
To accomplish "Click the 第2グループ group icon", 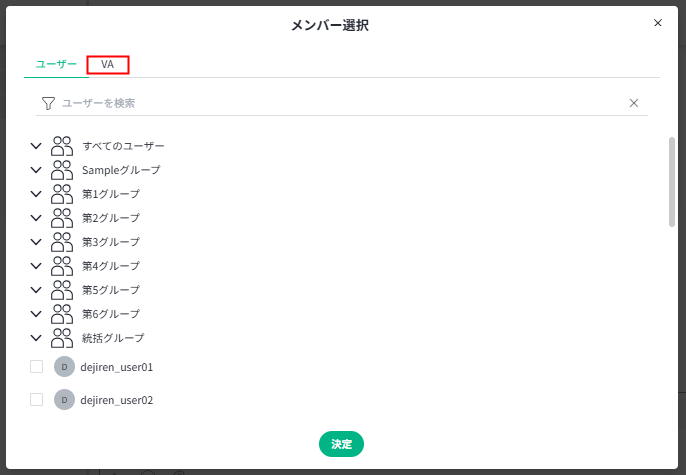I will [62, 218].
